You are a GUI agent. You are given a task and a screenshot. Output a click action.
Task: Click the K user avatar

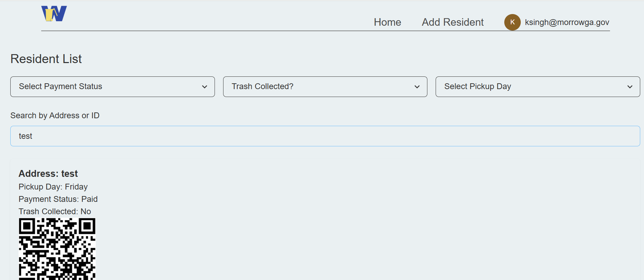coord(512,22)
